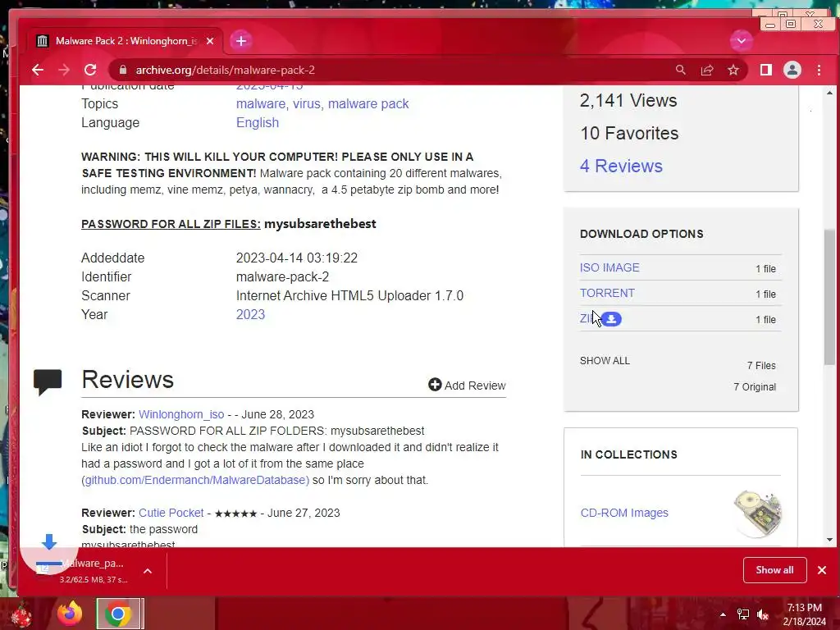Click the English language link

coord(258,123)
